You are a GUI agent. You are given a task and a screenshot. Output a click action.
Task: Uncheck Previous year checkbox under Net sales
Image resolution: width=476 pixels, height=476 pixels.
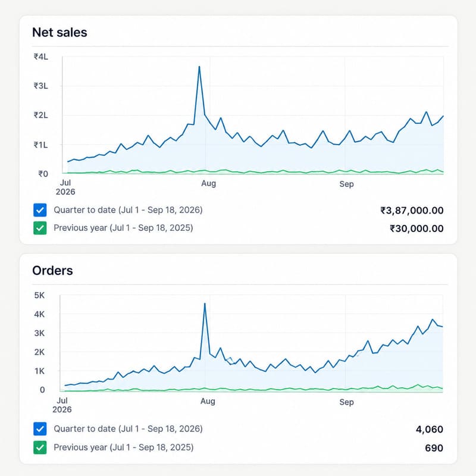(40, 228)
